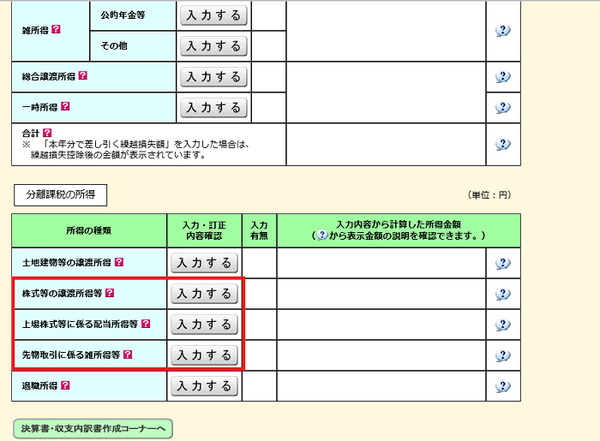Open 決算書・収支内訳書作成コーナーへ button

93,429
